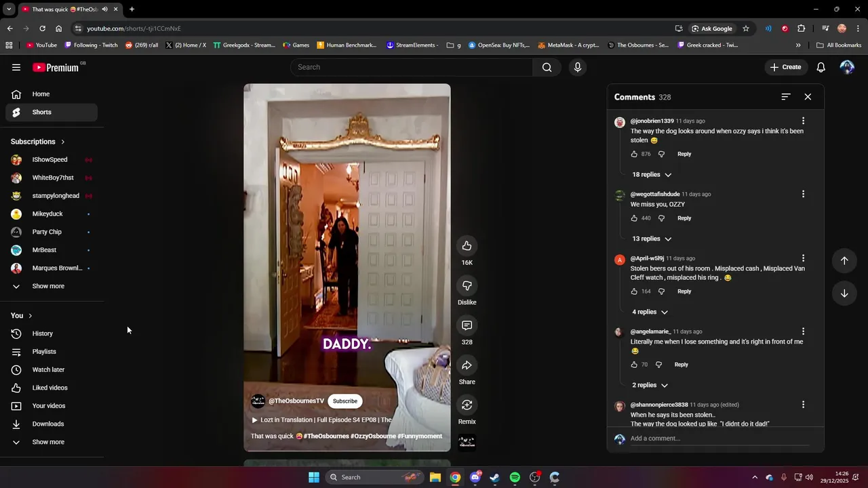The width and height of the screenshot is (868, 488).
Task: Open the notifications bell
Action: point(821,67)
